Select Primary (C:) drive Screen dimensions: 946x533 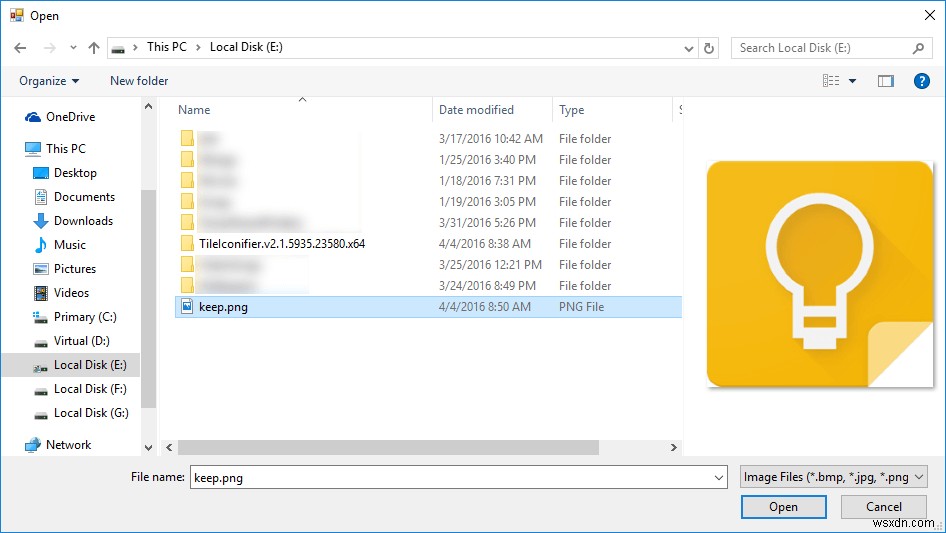coord(85,317)
